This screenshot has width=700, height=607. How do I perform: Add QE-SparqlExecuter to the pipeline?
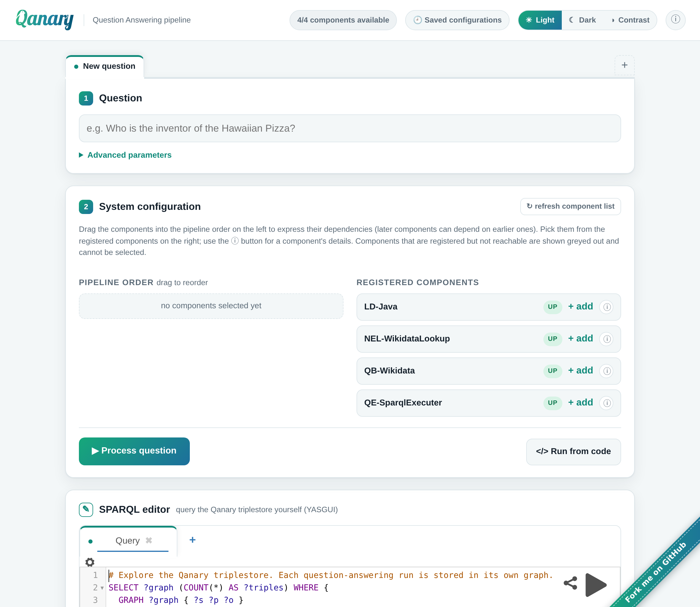580,402
